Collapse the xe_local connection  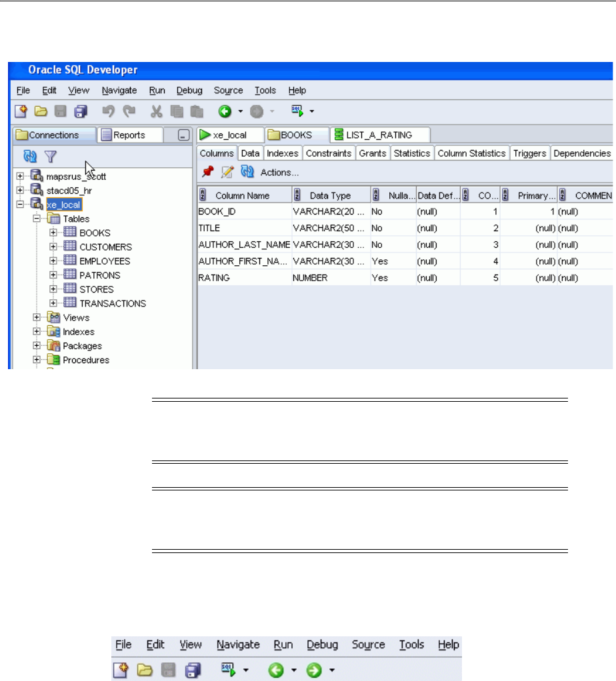20,204
